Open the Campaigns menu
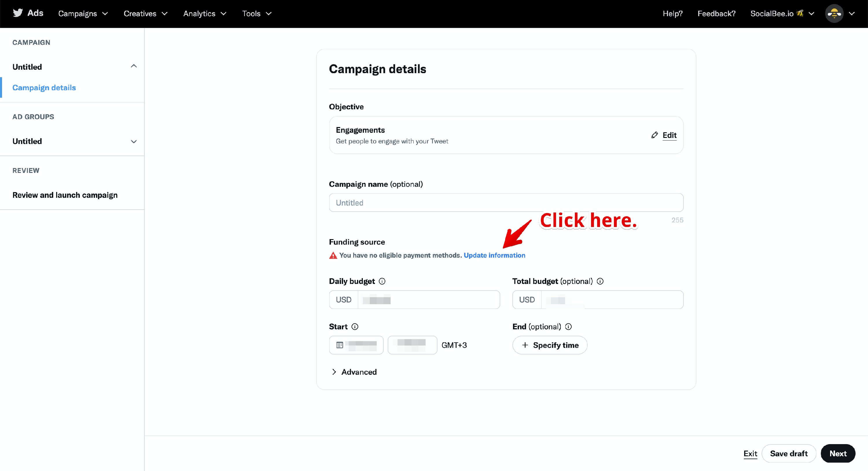This screenshot has width=868, height=471. tap(83, 14)
